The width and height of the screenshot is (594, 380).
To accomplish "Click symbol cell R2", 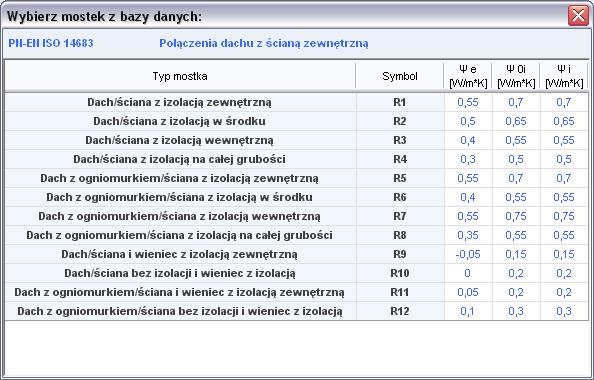I will click(x=400, y=121).
